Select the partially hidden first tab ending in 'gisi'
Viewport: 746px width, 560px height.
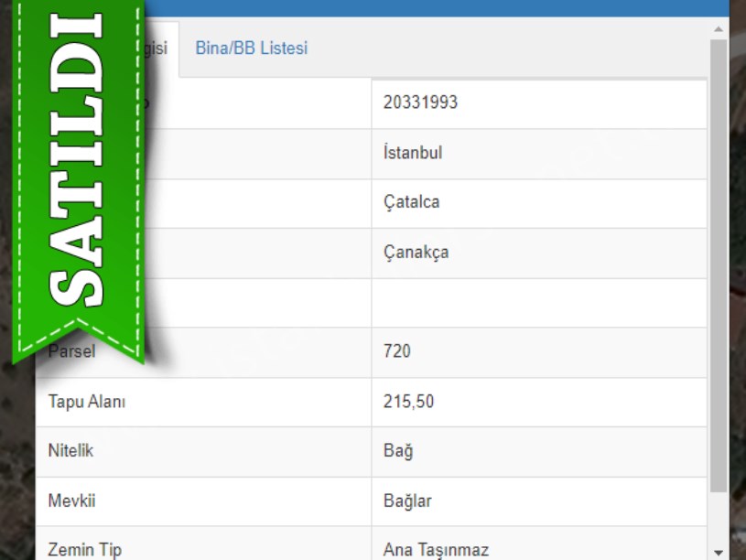[x=159, y=48]
